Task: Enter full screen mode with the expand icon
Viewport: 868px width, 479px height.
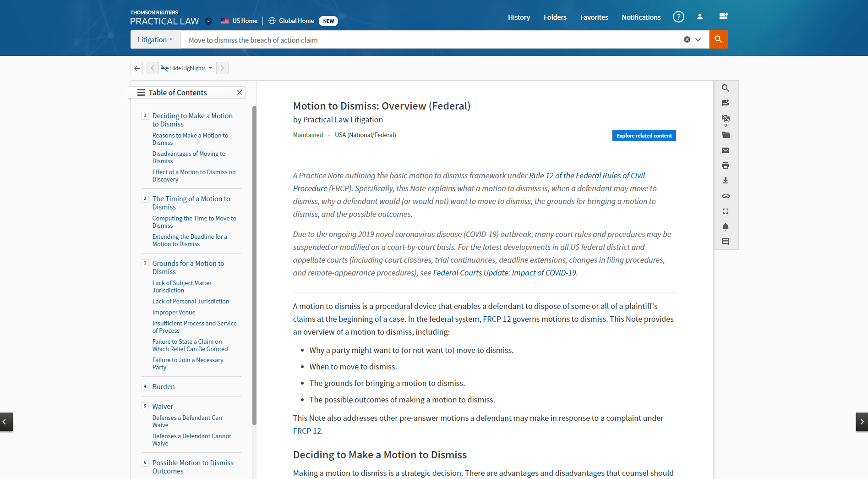Action: (x=726, y=211)
